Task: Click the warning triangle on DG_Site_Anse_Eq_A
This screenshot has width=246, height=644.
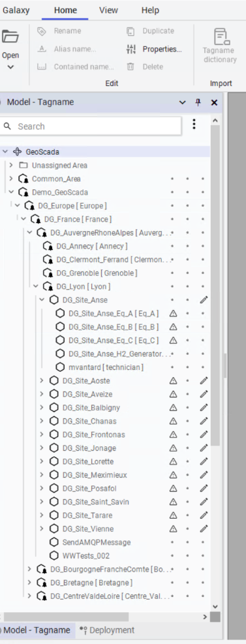Action: point(173,314)
